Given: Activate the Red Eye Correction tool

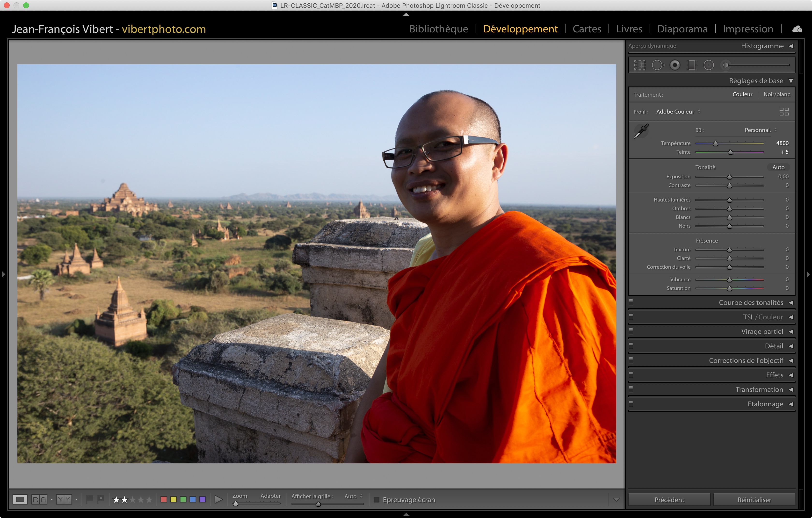Looking at the screenshot, I should (675, 65).
